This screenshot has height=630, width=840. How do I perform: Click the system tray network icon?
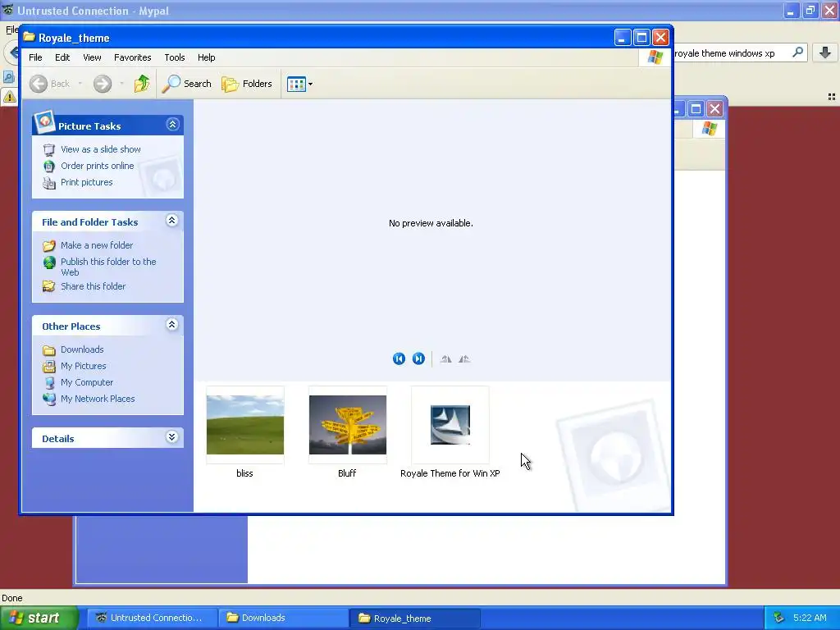[x=779, y=619]
